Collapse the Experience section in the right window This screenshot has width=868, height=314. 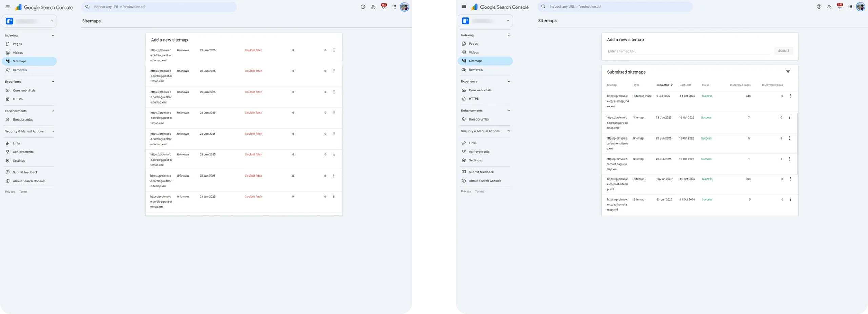click(509, 82)
